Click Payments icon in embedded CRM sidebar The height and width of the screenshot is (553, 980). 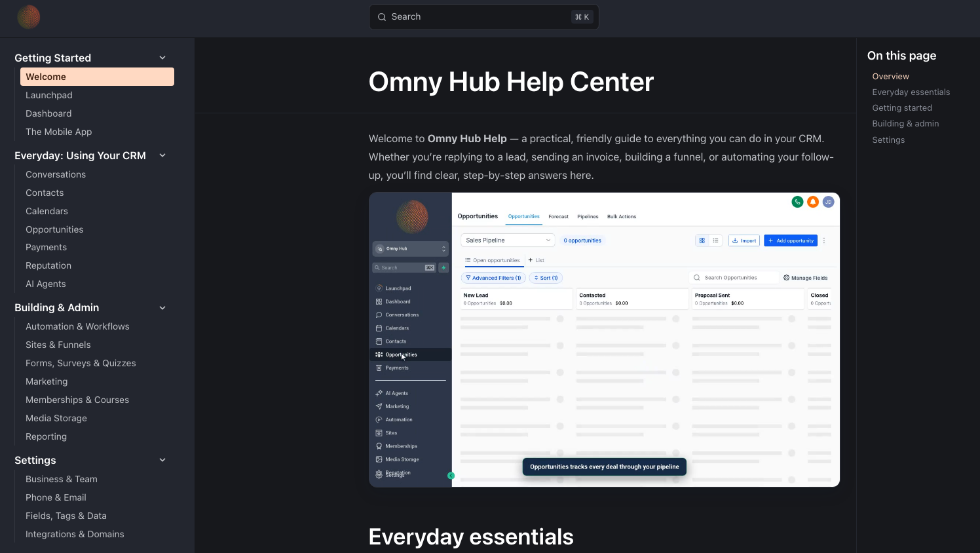tap(379, 368)
